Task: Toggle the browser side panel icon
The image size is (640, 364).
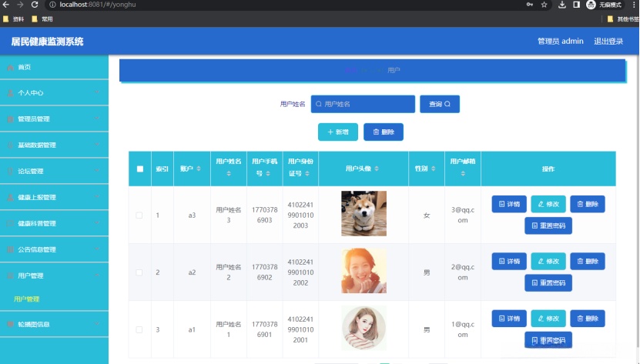Action: tap(576, 5)
